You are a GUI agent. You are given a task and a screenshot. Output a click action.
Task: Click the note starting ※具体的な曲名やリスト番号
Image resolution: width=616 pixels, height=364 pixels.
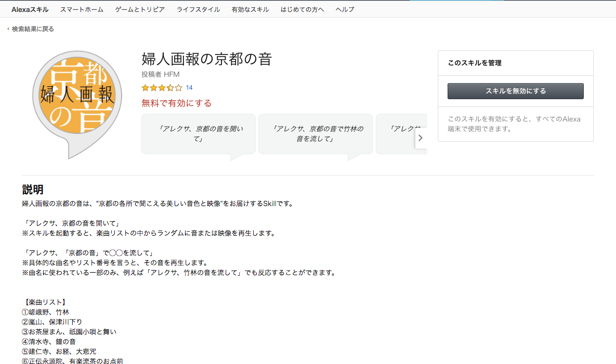[x=115, y=263]
